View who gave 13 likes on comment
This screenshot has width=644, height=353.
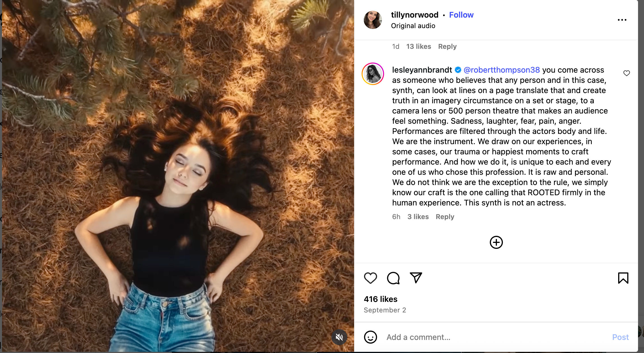[x=419, y=47]
